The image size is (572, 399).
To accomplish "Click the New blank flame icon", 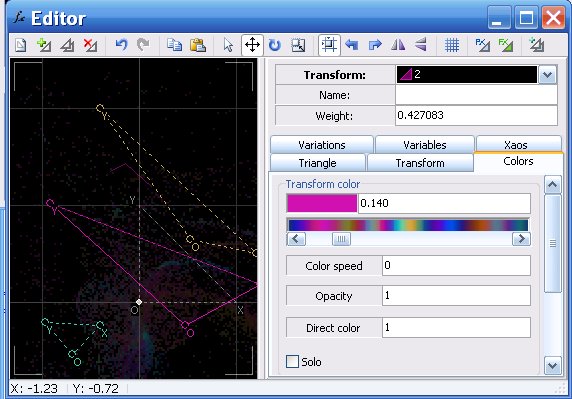I will (x=21, y=45).
